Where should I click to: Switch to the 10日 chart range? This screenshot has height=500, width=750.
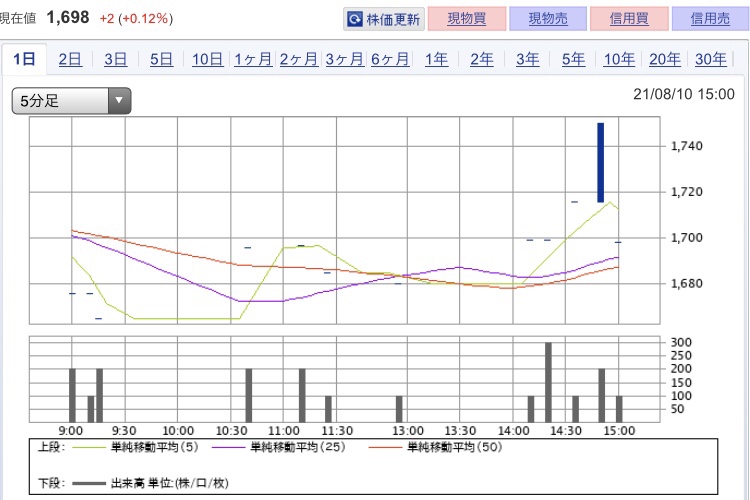(x=207, y=59)
